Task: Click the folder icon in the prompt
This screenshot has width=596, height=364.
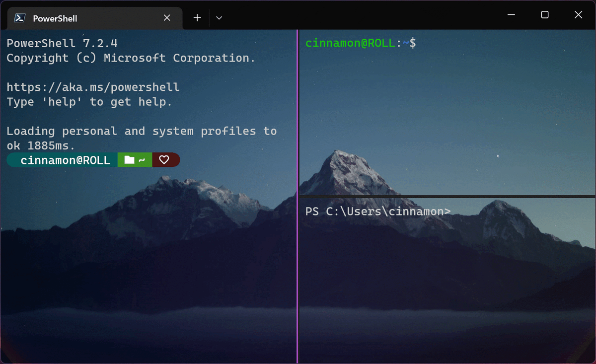Action: (129, 160)
